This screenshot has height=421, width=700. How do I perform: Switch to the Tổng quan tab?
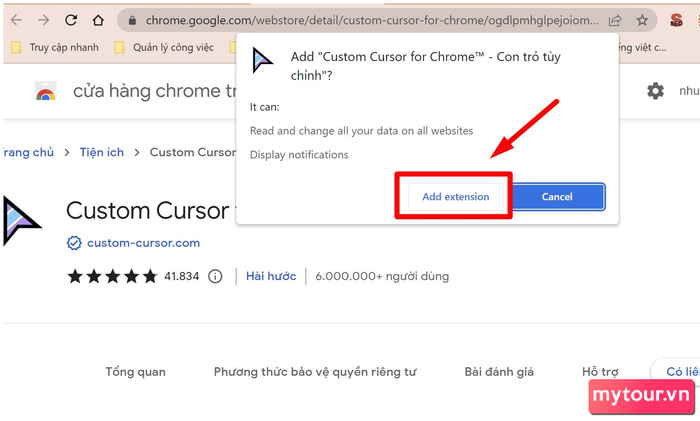click(x=135, y=372)
